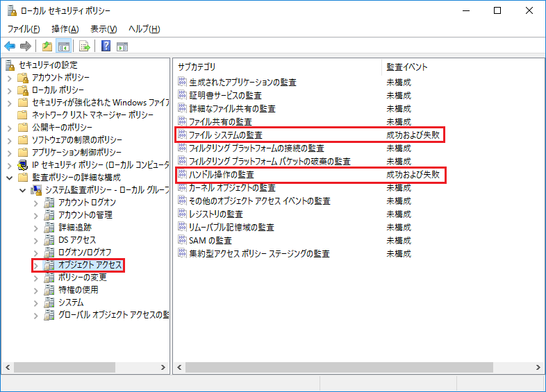
Task: Select the ポリシーの変更 tree item
Action: [83, 278]
